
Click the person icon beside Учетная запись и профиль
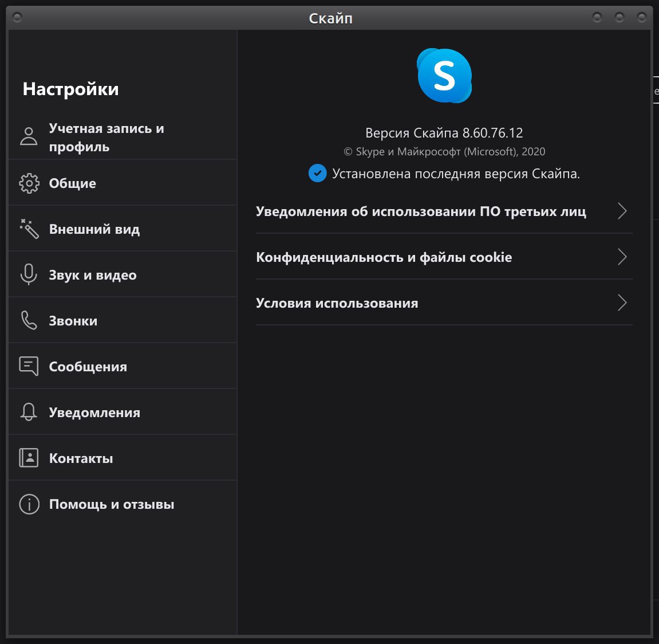[29, 137]
